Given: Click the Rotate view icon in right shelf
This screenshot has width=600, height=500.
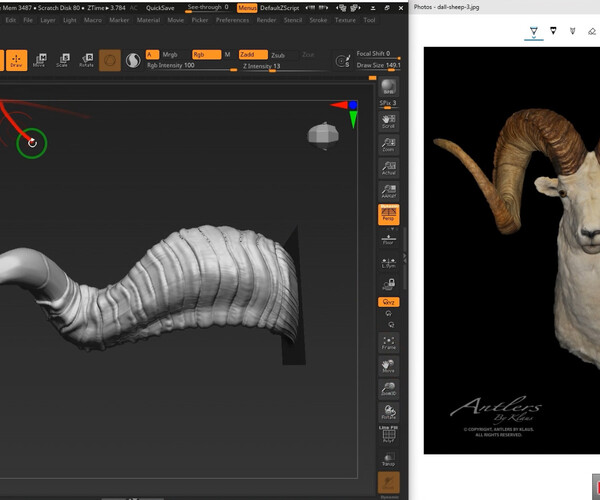Looking at the screenshot, I should tap(388, 412).
